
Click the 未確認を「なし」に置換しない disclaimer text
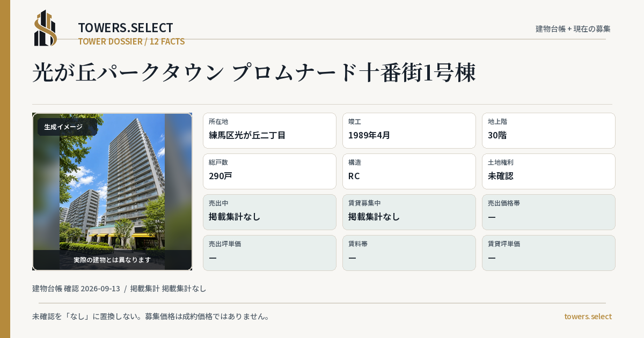click(x=151, y=317)
